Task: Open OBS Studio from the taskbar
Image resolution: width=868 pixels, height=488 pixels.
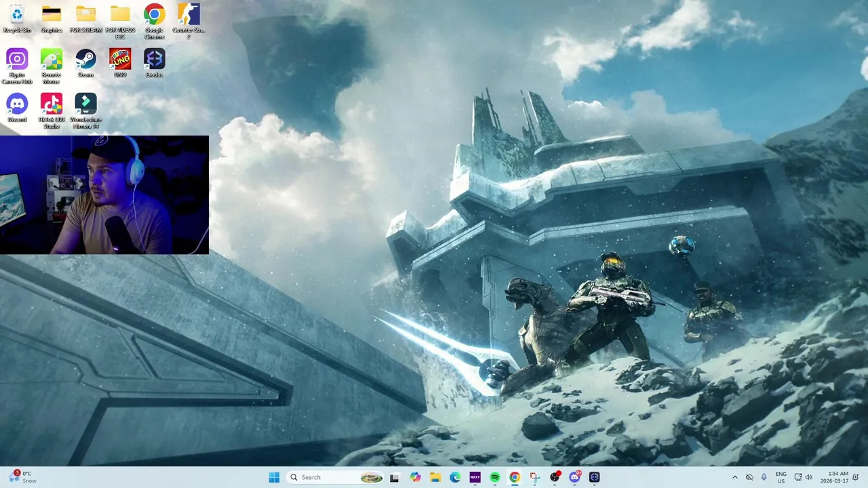Action: pos(555,477)
